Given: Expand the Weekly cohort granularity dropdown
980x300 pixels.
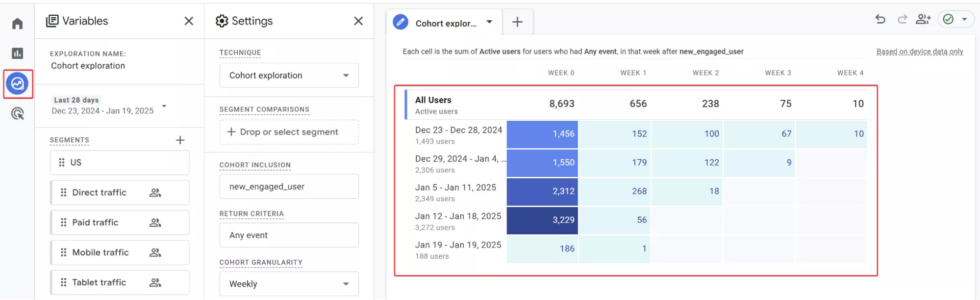Looking at the screenshot, I should coord(289,284).
